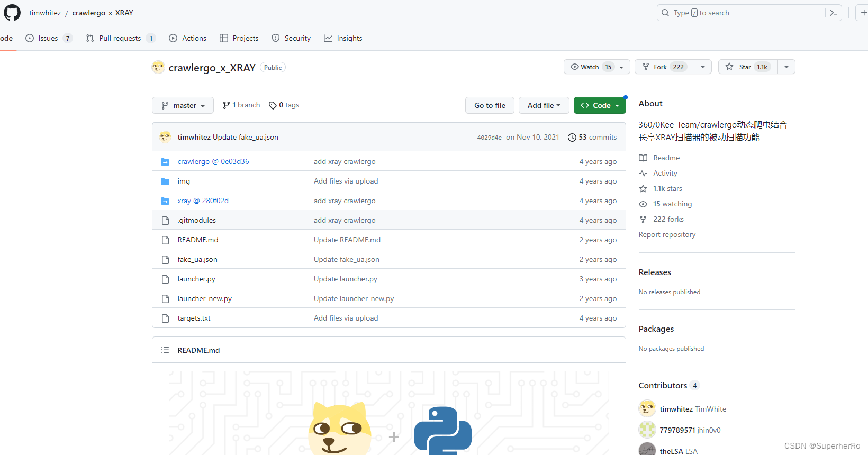This screenshot has height=455, width=868.
Task: Open the Activity link in About
Action: click(x=658, y=173)
